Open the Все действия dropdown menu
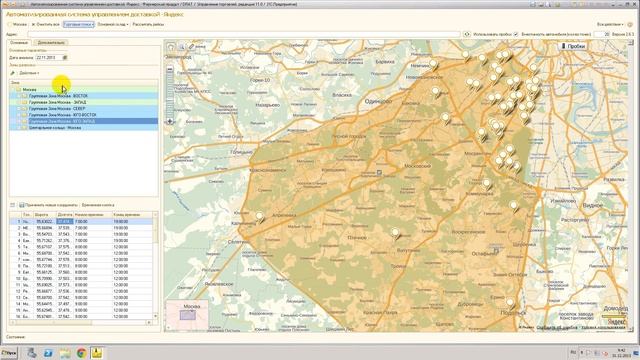Screen dimensions: 640x360 [x=610, y=24]
